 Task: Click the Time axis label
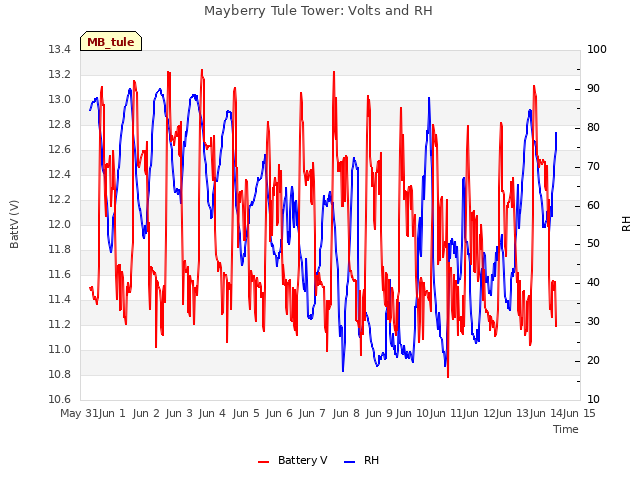(566, 429)
